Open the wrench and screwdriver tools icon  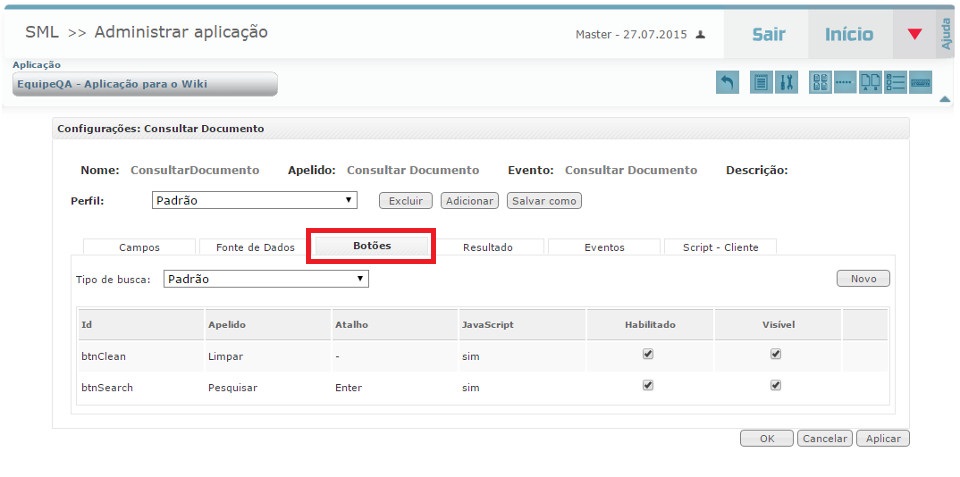point(786,83)
